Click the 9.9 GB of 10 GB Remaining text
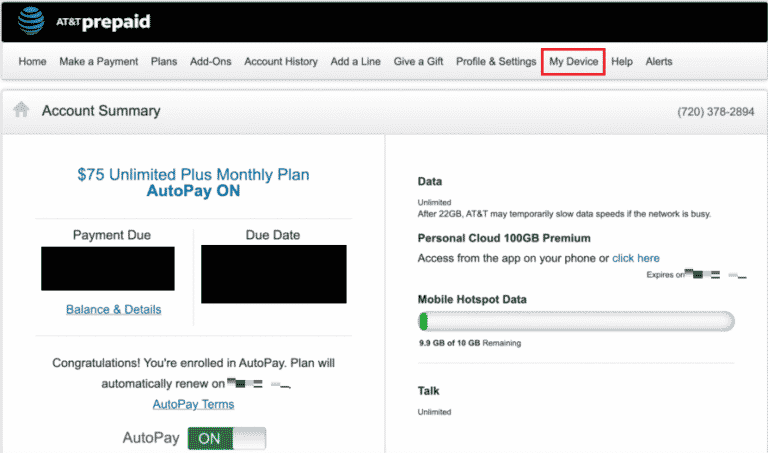Image resolution: width=768 pixels, height=453 pixels. pyautogui.click(x=470, y=343)
